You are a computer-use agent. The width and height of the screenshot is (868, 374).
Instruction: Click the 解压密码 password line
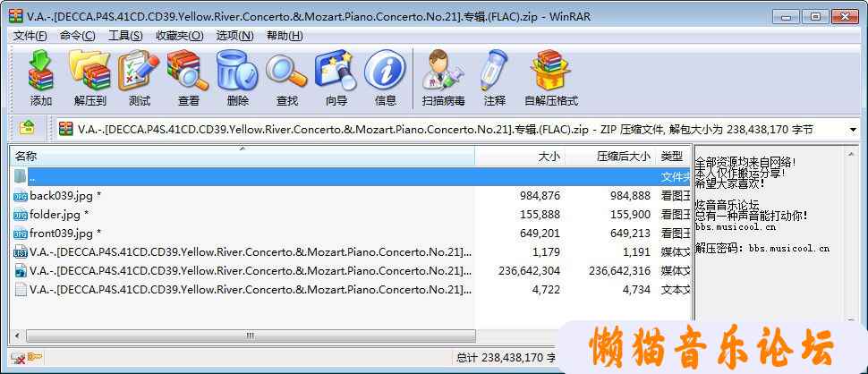[762, 249]
